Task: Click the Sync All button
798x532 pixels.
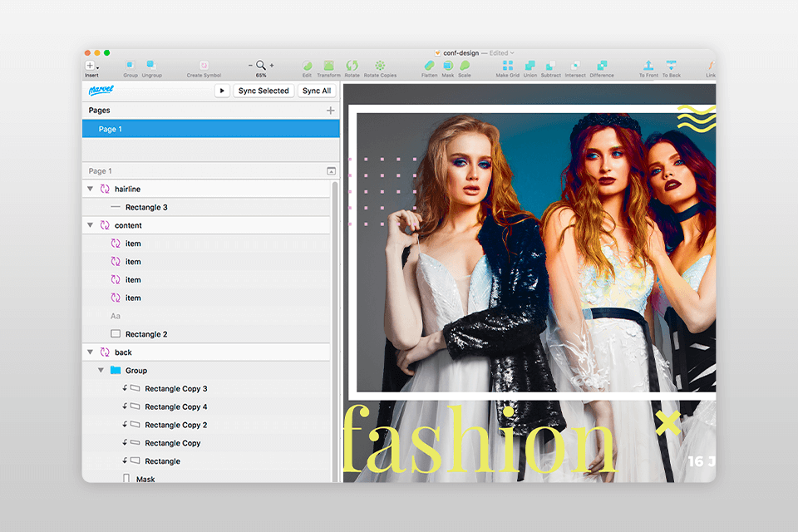Action: click(x=316, y=91)
